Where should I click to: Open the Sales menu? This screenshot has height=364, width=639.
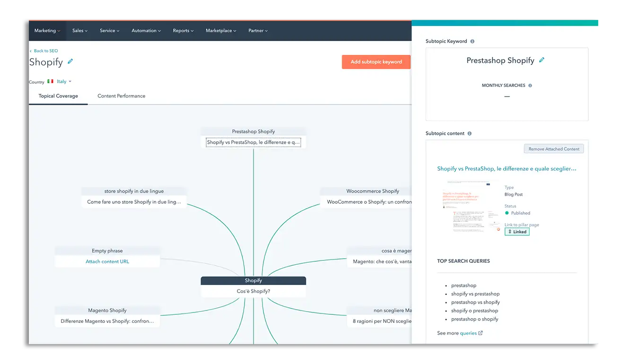click(80, 31)
